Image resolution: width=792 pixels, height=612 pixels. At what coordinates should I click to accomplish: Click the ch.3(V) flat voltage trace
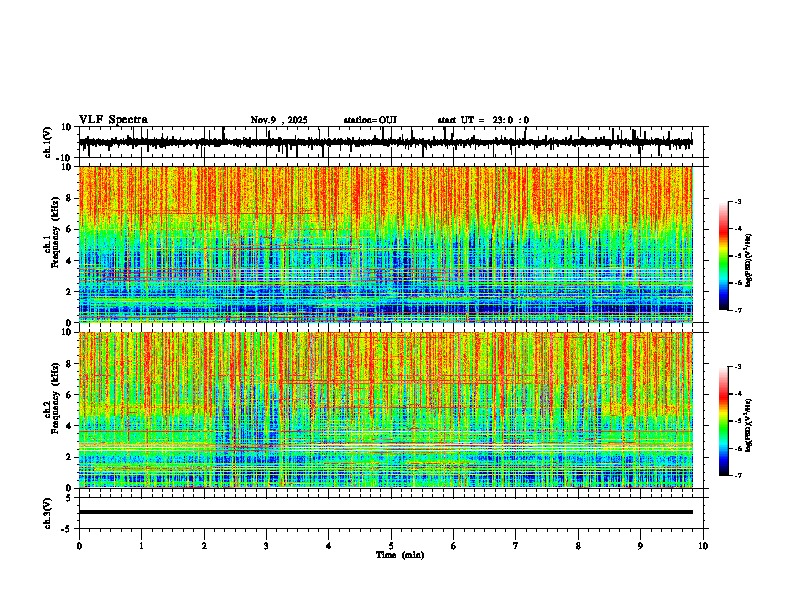pos(386,512)
